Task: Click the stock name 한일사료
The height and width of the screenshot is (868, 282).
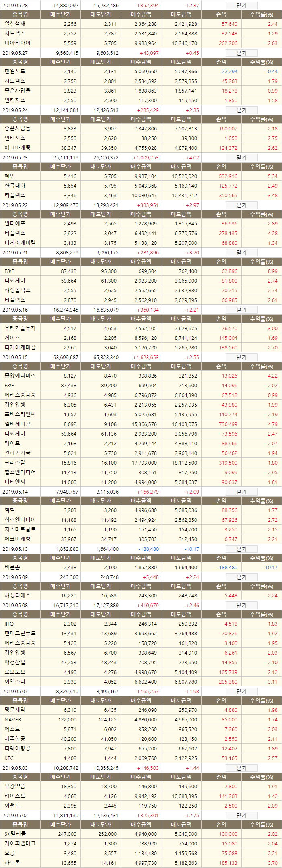Action: 15,71
